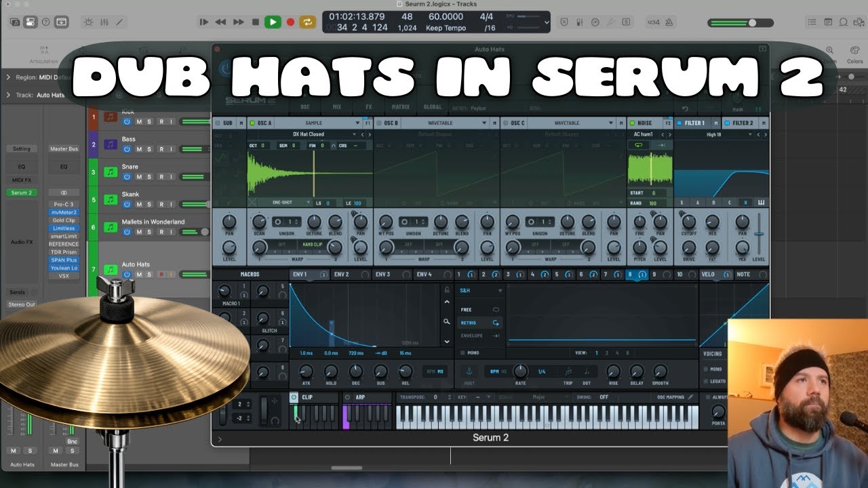
Task: Switch to the NOTE tab
Action: point(751,274)
